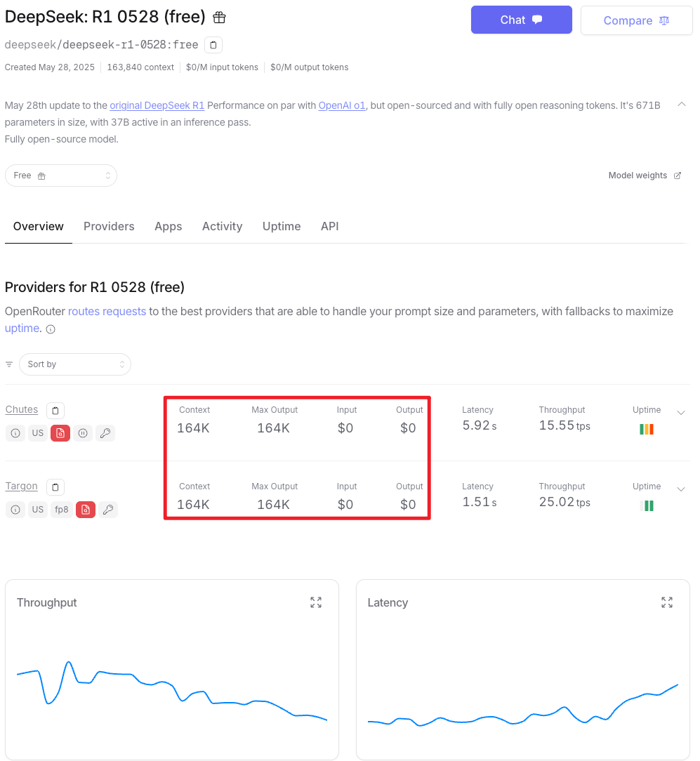Copy the Chutes provider name

55,411
